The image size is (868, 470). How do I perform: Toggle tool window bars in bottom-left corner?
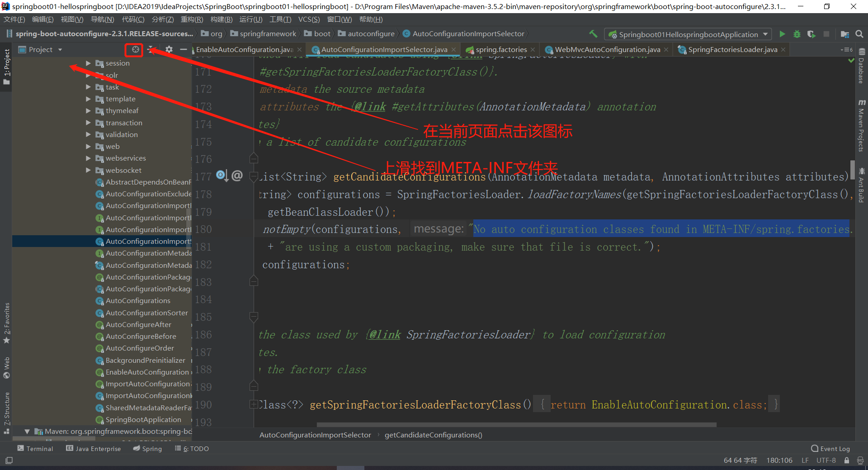(9, 460)
